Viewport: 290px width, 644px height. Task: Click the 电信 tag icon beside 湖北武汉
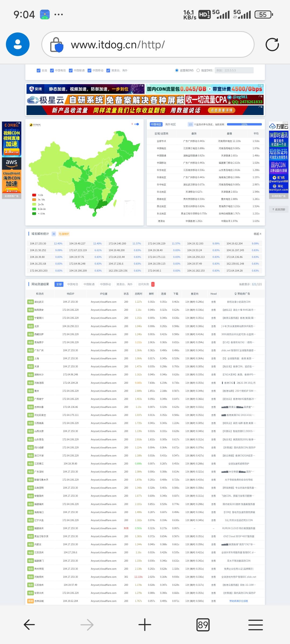coord(30,302)
